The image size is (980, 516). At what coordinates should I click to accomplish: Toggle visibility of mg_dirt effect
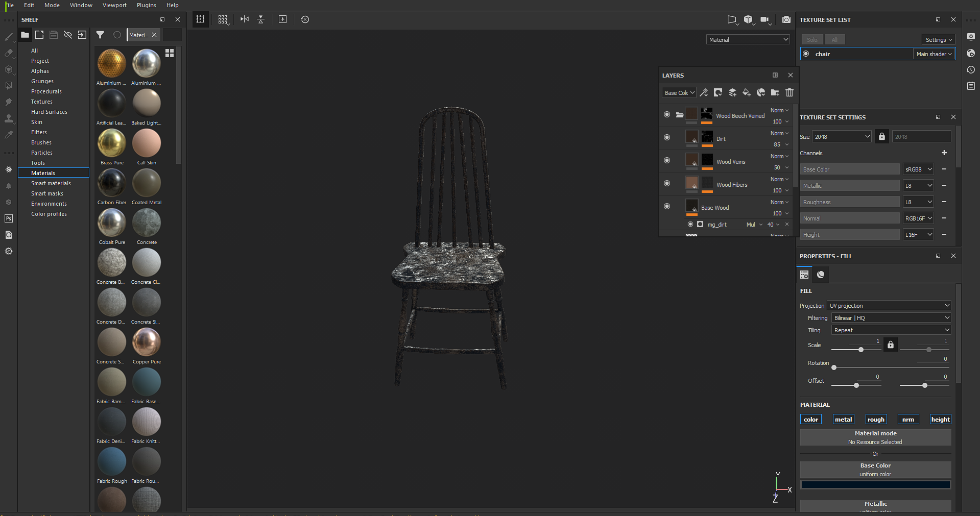690,225
